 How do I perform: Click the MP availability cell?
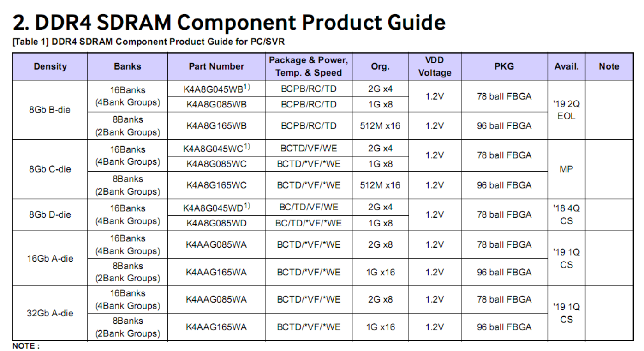pos(566,169)
